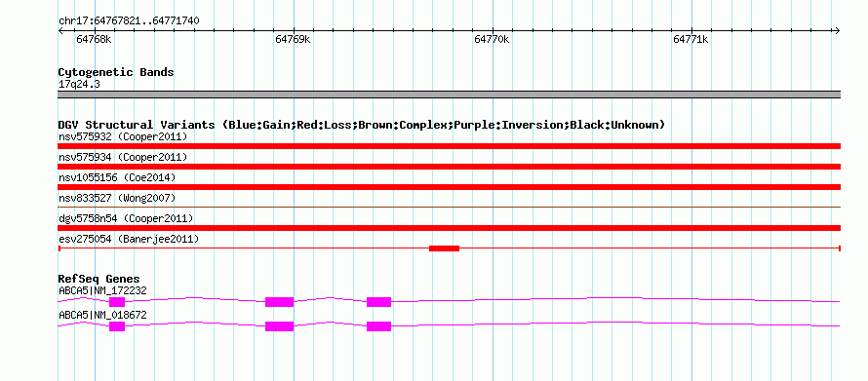This screenshot has width=868, height=381.
Task: Open variant esv275054 (Banerjee2011) label
Action: (x=129, y=239)
